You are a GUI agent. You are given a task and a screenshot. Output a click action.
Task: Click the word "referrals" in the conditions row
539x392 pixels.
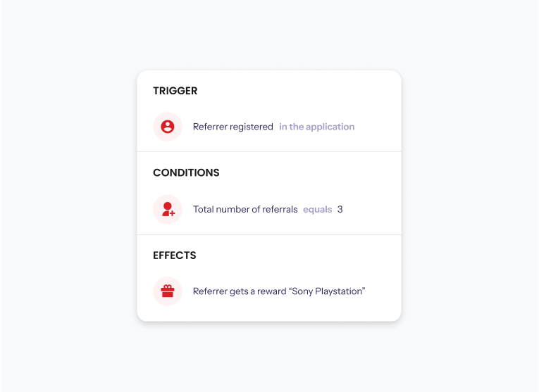[x=280, y=209]
